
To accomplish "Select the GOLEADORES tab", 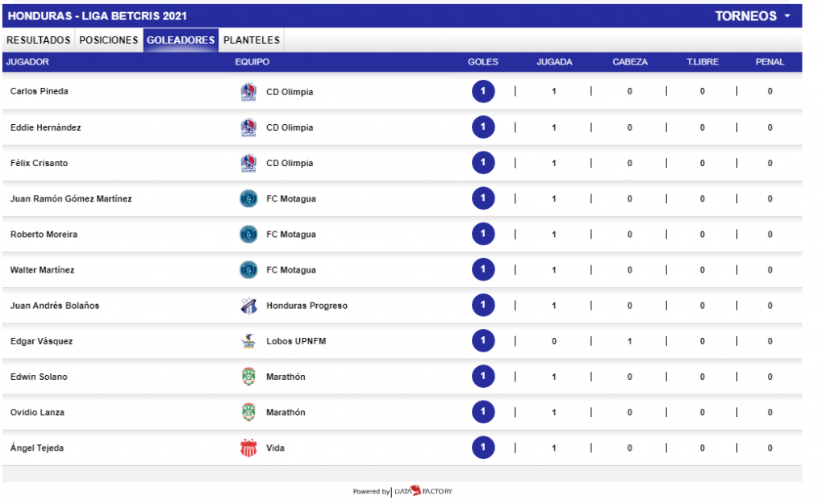I will 181,40.
